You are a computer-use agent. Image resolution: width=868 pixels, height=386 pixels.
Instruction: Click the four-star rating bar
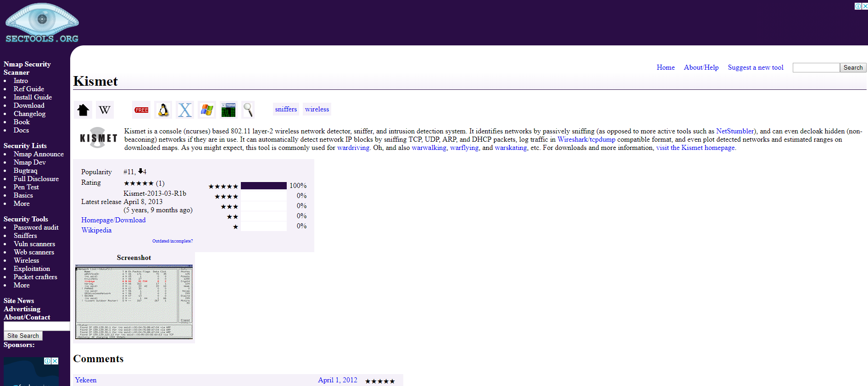(264, 196)
